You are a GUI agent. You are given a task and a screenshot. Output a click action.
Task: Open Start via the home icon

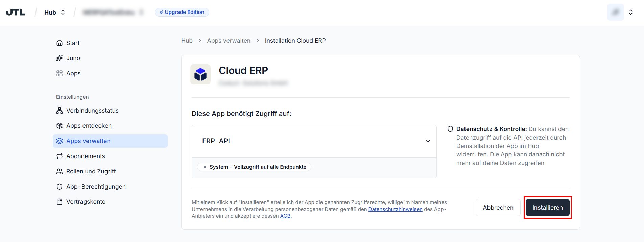[59, 43]
